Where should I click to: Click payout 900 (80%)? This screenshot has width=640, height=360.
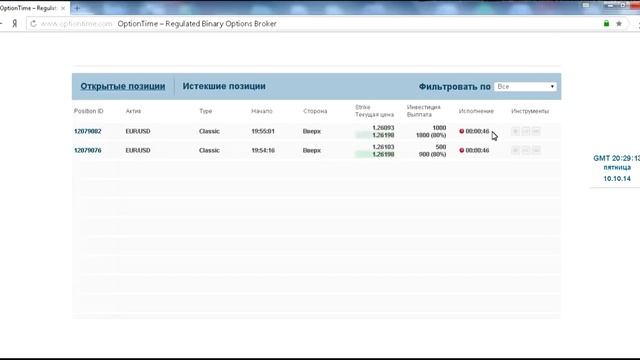[x=432, y=154]
